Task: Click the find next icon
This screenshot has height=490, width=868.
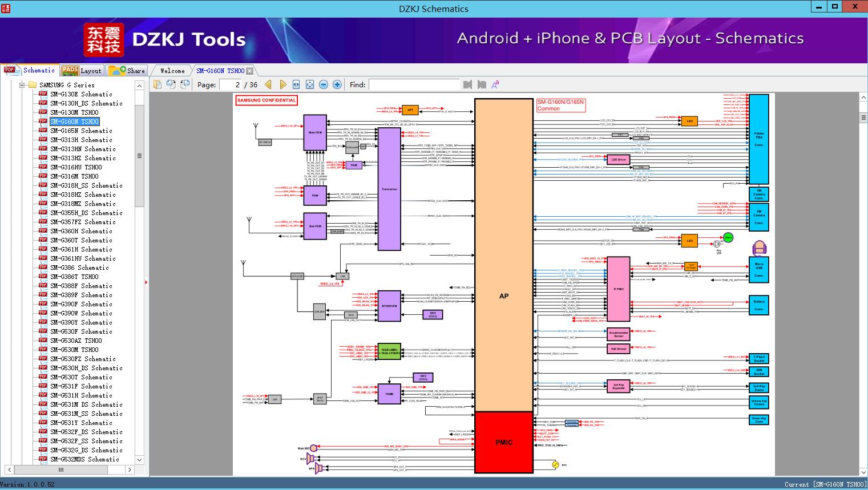Action: [x=482, y=84]
